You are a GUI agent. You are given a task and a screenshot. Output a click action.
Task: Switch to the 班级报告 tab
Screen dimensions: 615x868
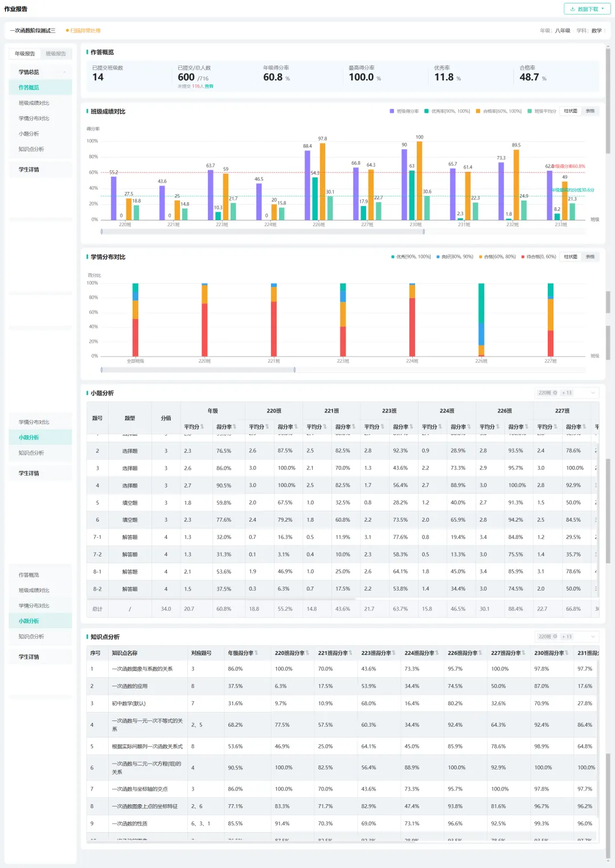(56, 54)
